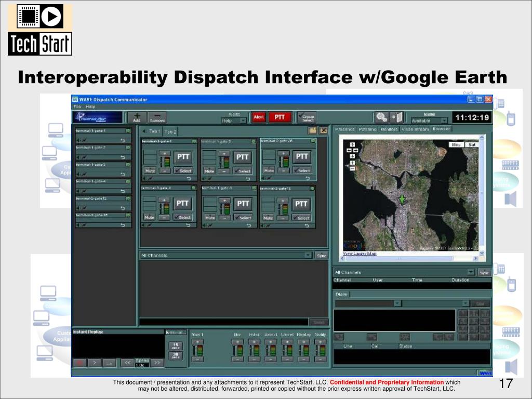This screenshot has width=532, height=399.
Task: Switch map to Sat view
Action: tap(471, 144)
